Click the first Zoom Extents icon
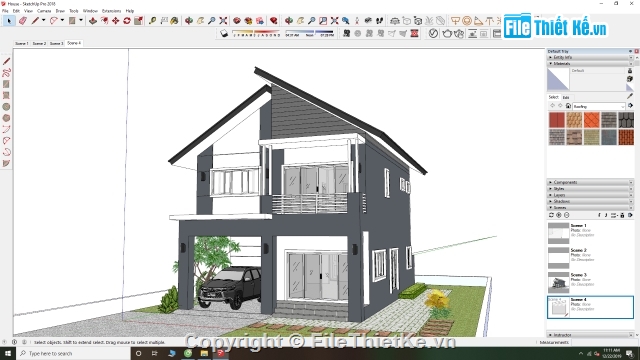640x360 pixels. click(223, 20)
